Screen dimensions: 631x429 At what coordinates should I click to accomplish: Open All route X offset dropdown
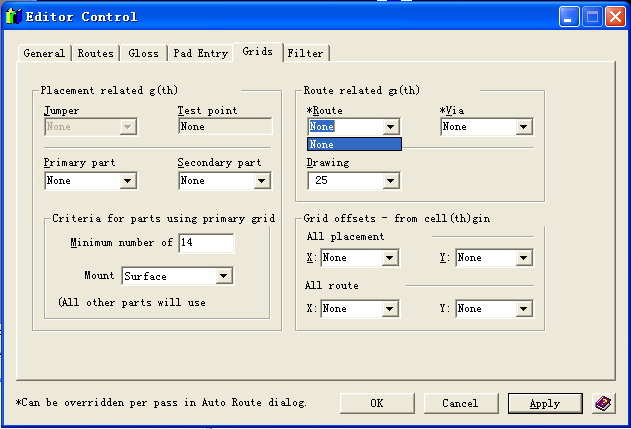tap(390, 309)
